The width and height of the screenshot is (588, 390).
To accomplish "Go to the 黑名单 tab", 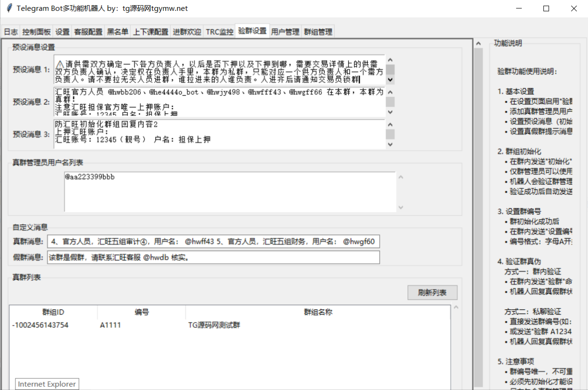I will [117, 32].
